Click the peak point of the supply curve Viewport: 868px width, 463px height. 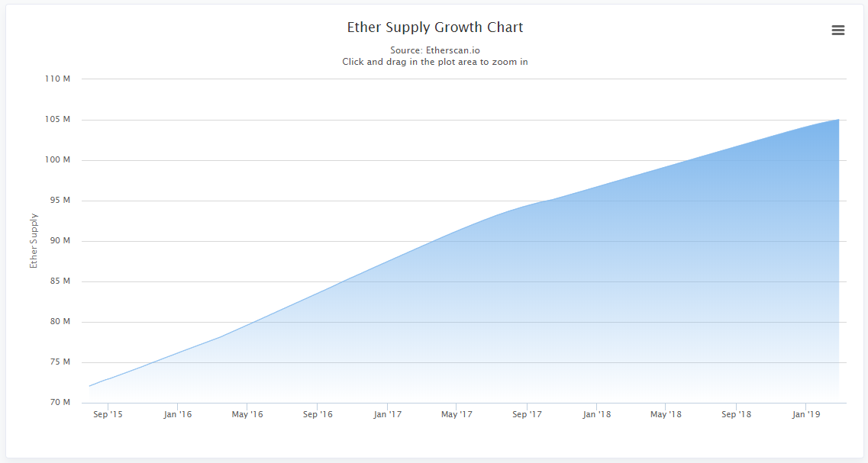tap(839, 120)
